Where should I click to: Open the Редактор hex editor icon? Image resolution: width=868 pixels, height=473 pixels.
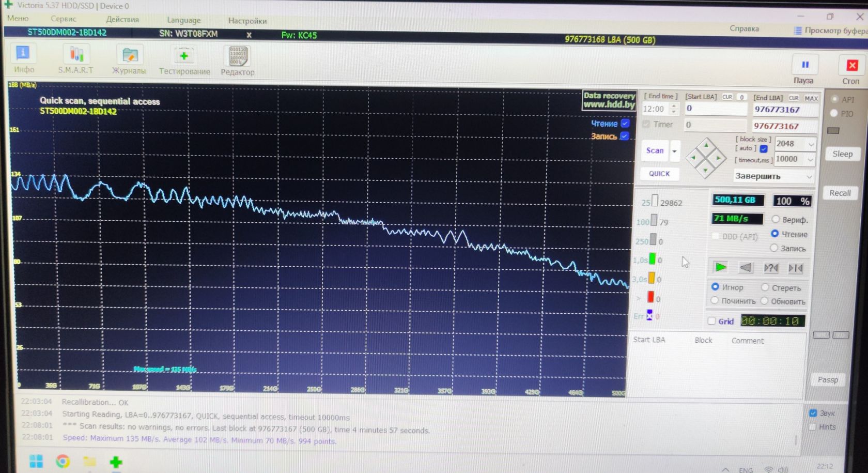[x=238, y=56]
